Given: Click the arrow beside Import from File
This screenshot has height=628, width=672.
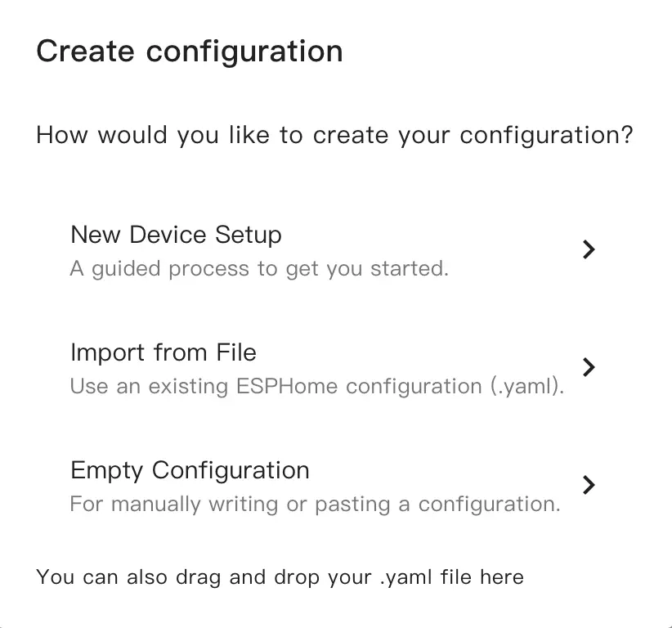Looking at the screenshot, I should coord(588,367).
